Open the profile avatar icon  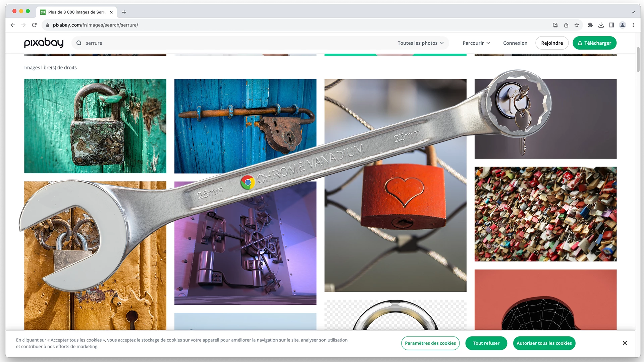623,25
